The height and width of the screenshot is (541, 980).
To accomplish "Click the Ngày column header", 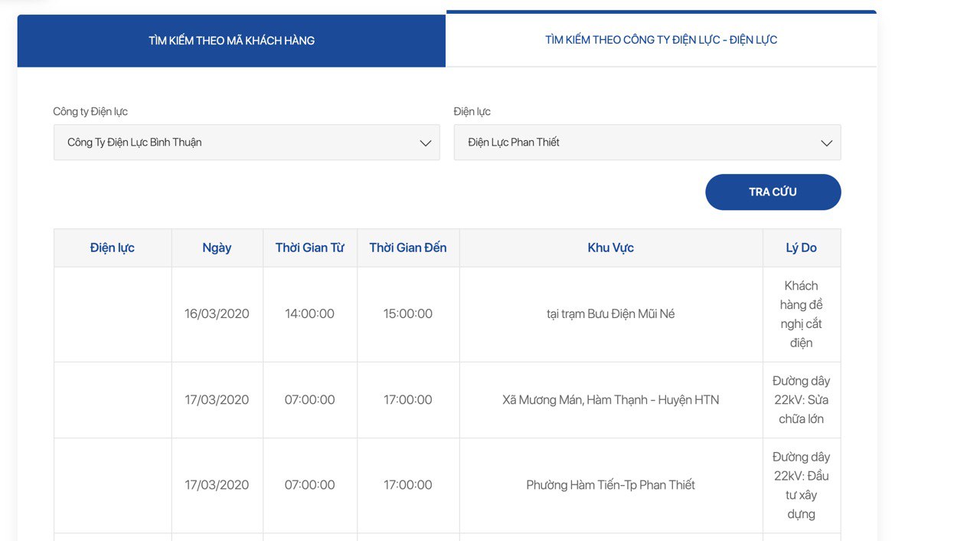I will pos(217,248).
